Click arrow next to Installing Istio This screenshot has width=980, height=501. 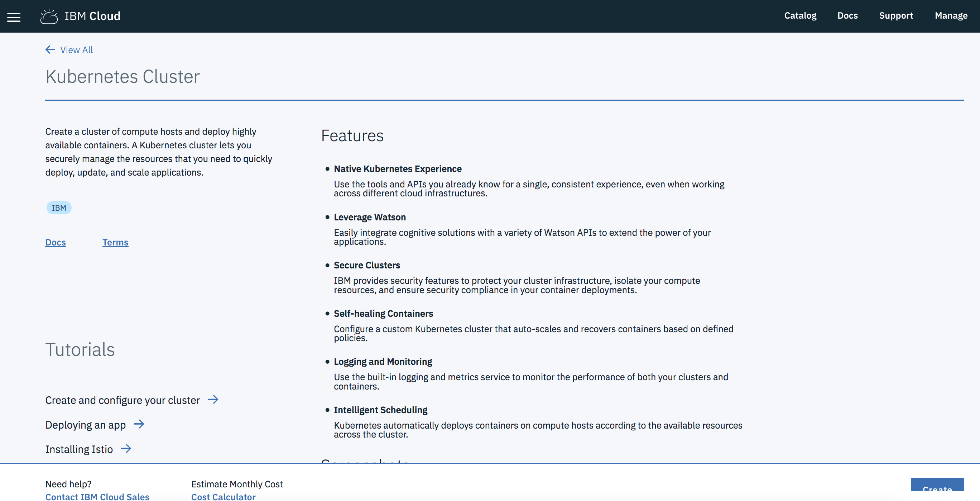click(126, 449)
